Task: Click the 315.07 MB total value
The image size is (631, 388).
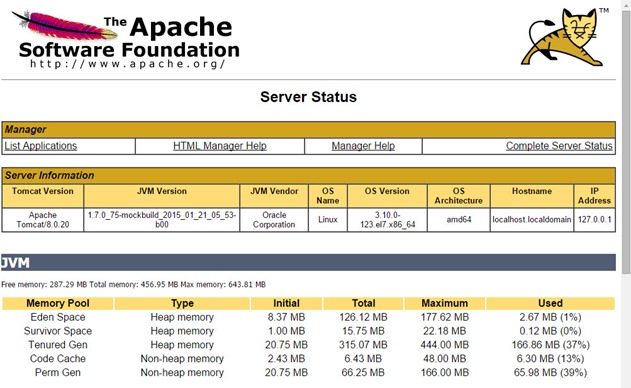Action: [363, 345]
